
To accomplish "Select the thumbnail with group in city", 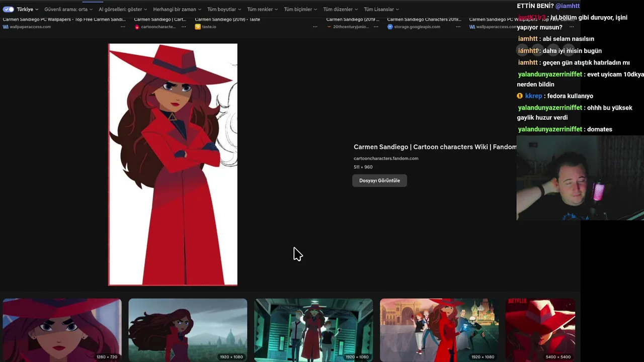I will coord(439,330).
